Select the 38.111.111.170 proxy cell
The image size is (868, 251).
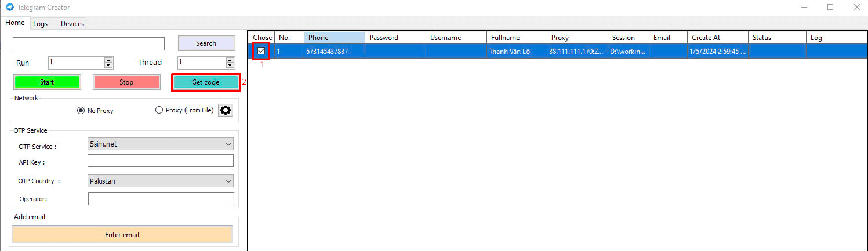(x=578, y=51)
